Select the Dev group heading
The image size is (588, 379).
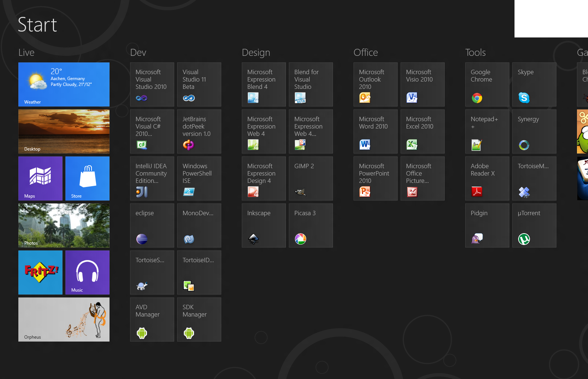click(x=138, y=53)
